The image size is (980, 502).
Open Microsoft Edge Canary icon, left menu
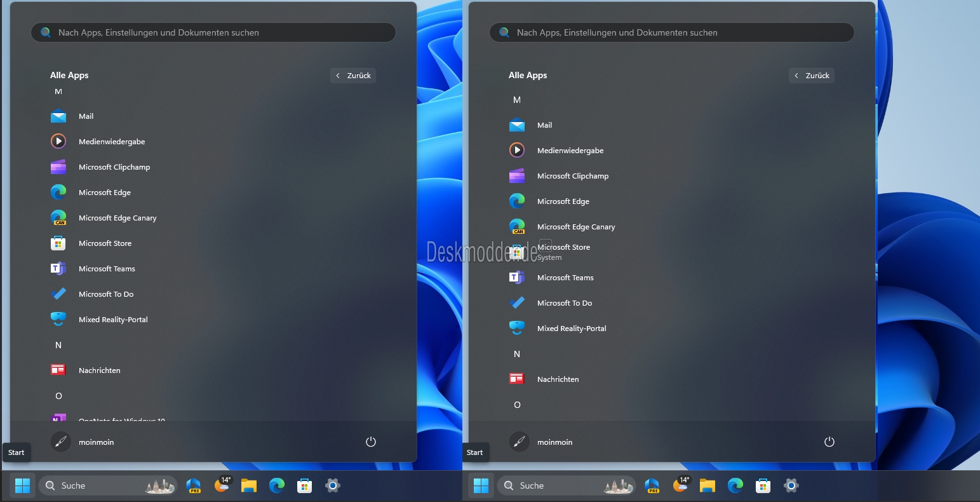(x=58, y=218)
